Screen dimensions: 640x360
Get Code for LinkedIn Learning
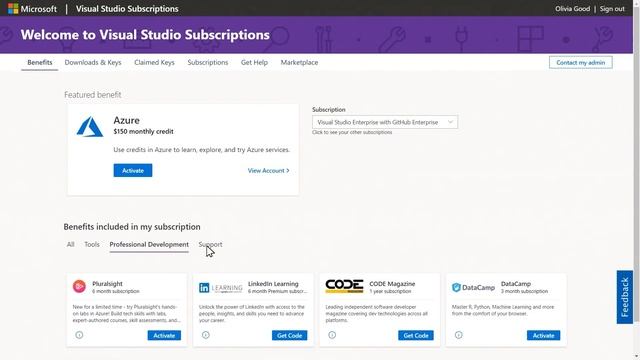click(289, 336)
